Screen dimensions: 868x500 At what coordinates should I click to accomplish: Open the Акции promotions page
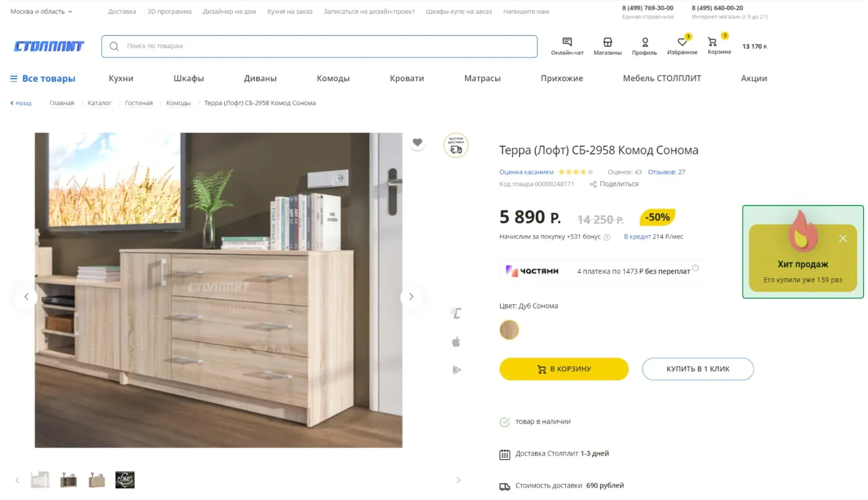tap(754, 78)
